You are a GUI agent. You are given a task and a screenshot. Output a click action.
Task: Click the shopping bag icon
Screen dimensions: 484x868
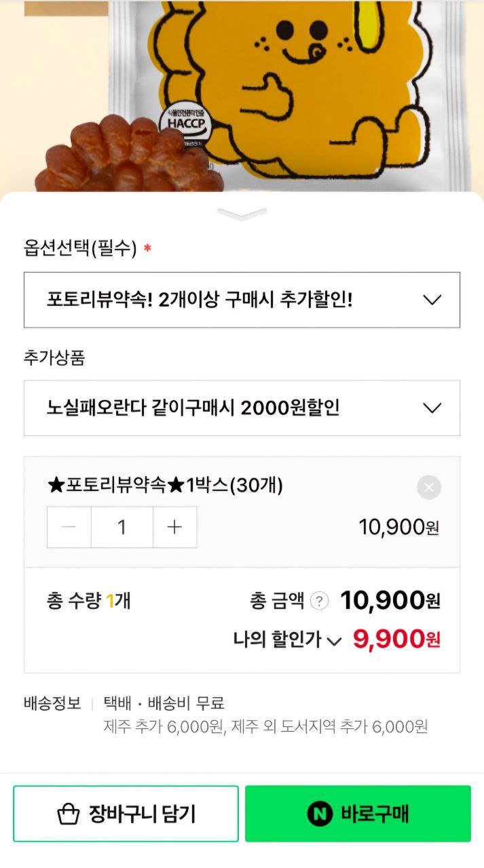pos(69,814)
